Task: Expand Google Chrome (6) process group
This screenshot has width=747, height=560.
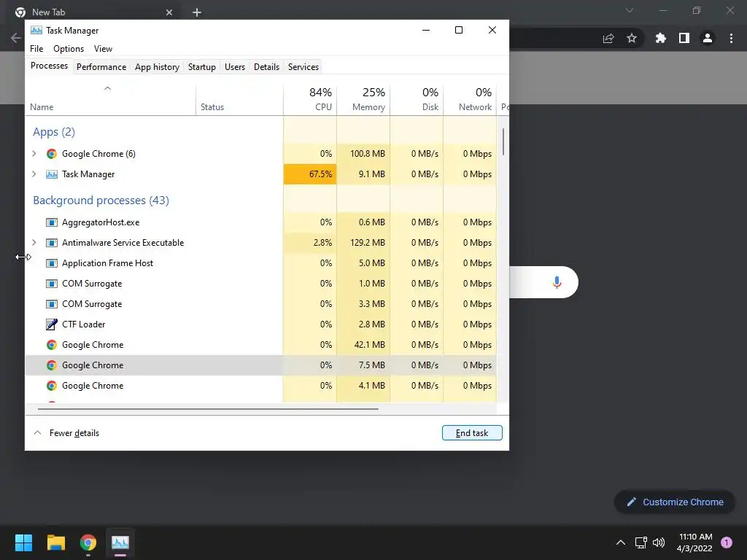Action: (x=34, y=154)
